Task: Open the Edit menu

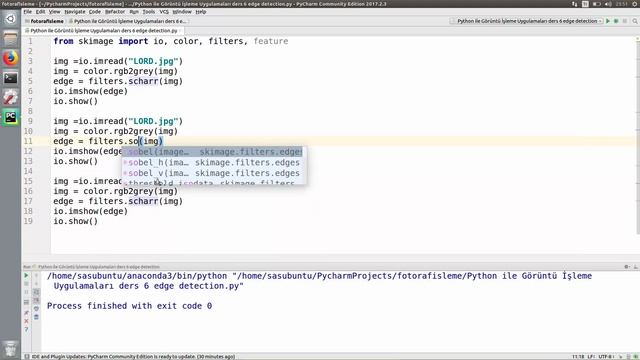Action: point(40,11)
